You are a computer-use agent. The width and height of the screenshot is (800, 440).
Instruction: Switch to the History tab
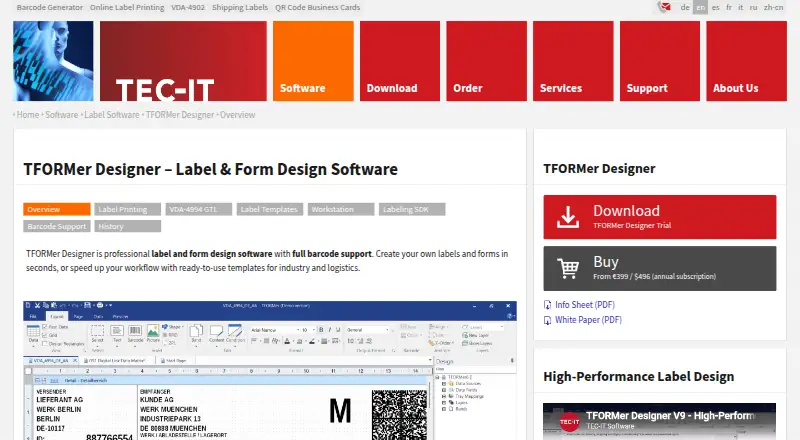tap(128, 226)
